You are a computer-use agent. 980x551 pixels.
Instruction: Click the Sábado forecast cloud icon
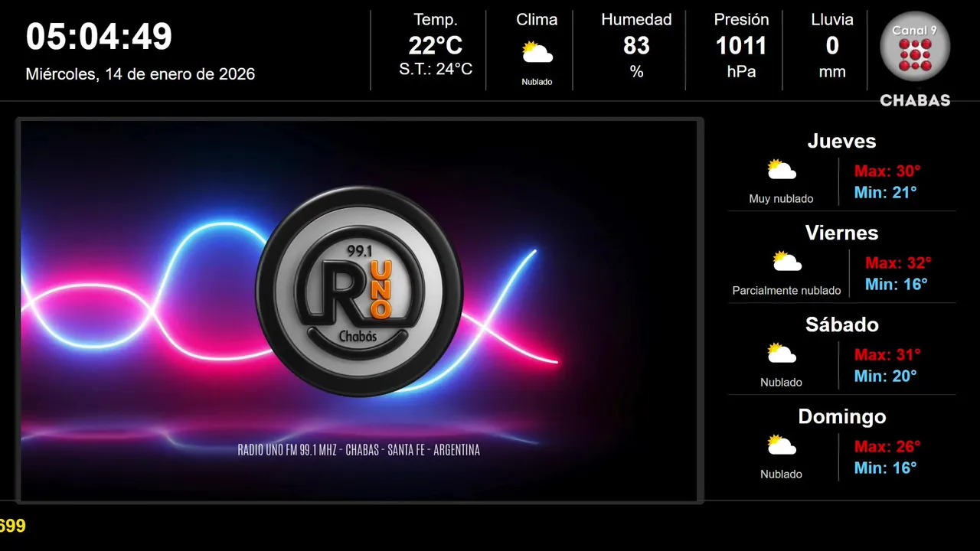[x=782, y=354]
